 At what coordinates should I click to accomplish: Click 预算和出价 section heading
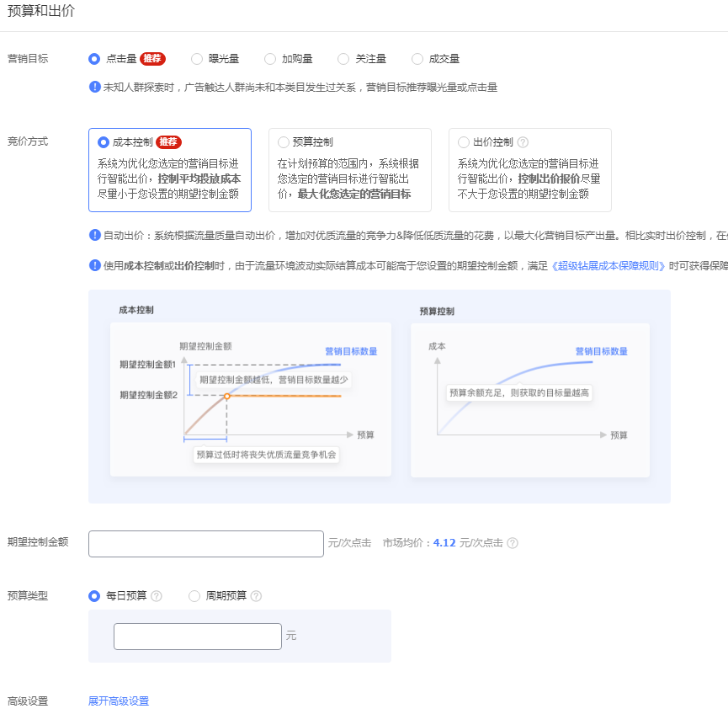(x=41, y=11)
